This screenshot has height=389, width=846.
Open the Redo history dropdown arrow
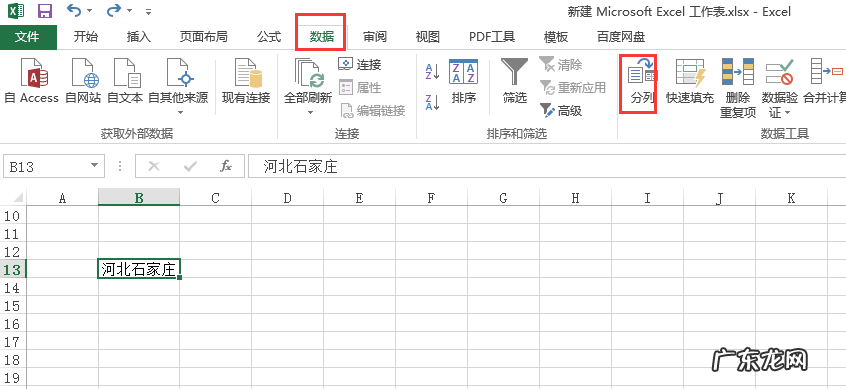[129, 11]
